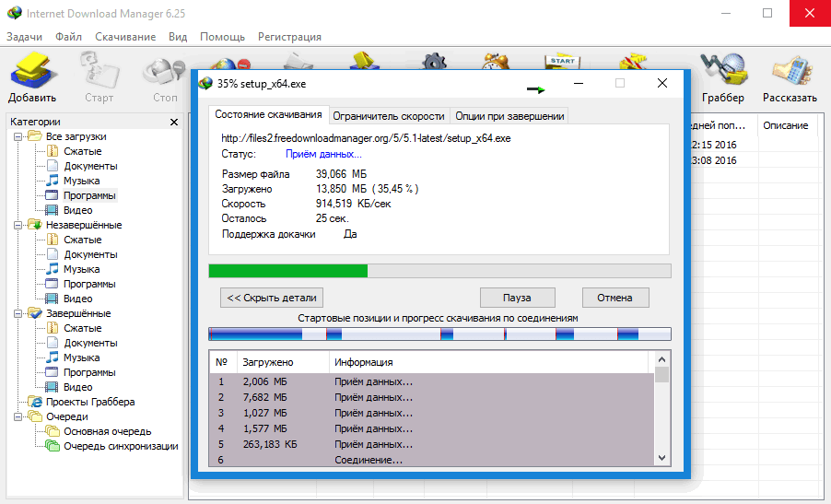
Task: Select Программы under Незавершённые
Action: tap(89, 284)
